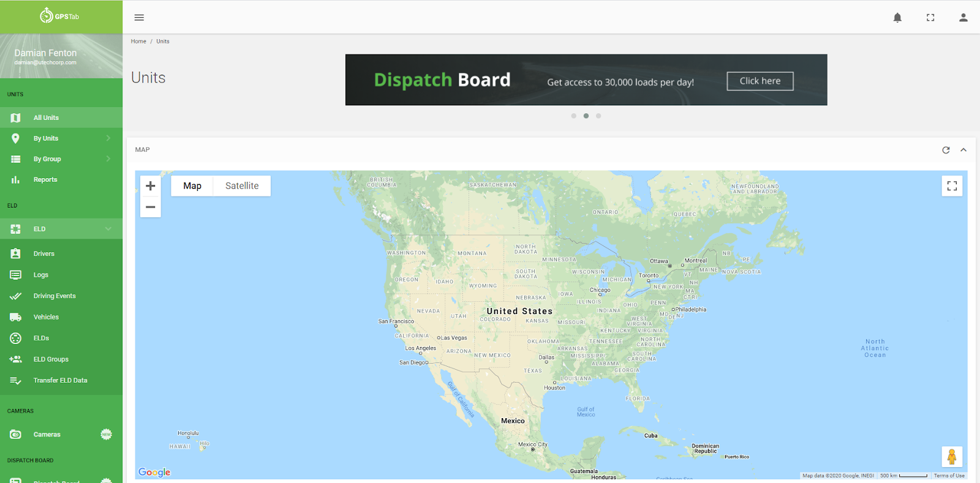Open Logs menu item

[x=61, y=275]
